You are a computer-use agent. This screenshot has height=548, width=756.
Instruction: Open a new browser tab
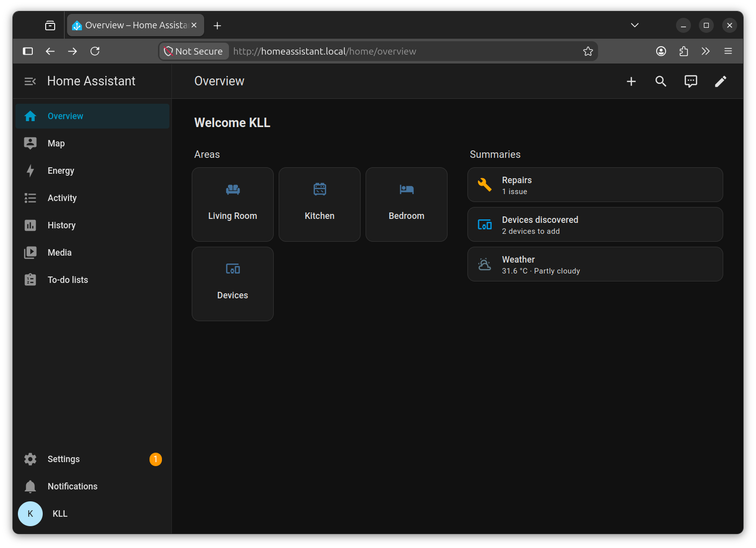tap(217, 25)
